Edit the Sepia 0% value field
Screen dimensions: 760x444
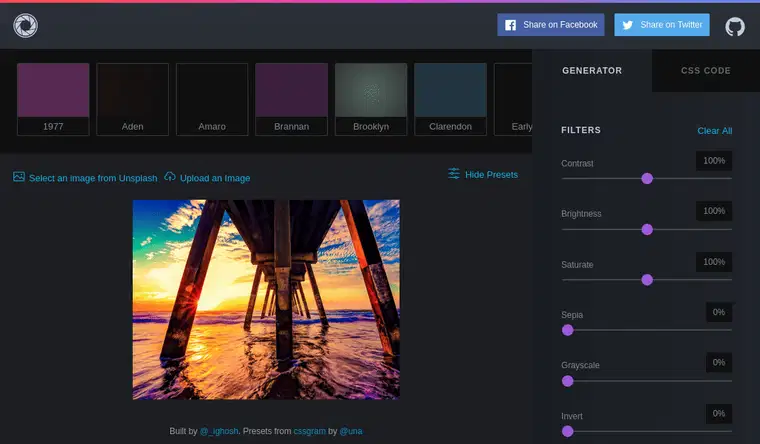coord(719,312)
